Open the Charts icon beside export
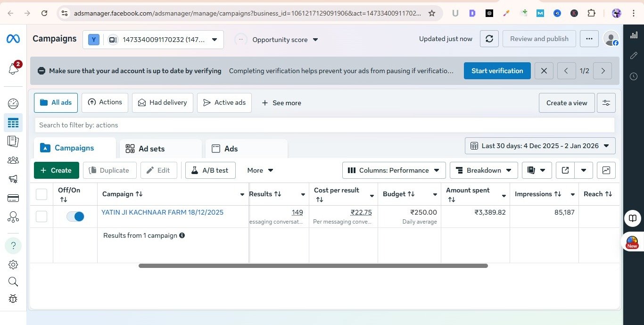Image resolution: width=644 pixels, height=325 pixels. [x=606, y=170]
